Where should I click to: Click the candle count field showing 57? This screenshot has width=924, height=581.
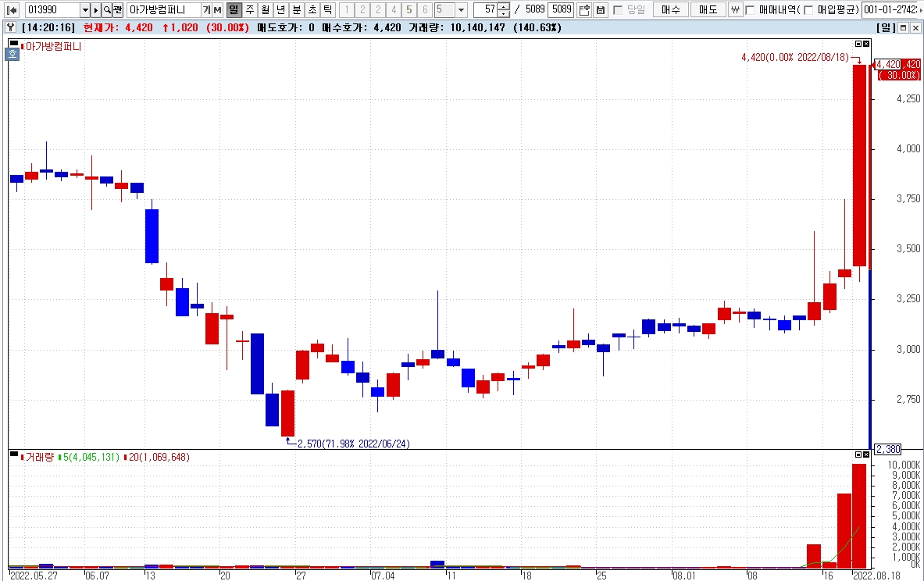[x=485, y=9]
